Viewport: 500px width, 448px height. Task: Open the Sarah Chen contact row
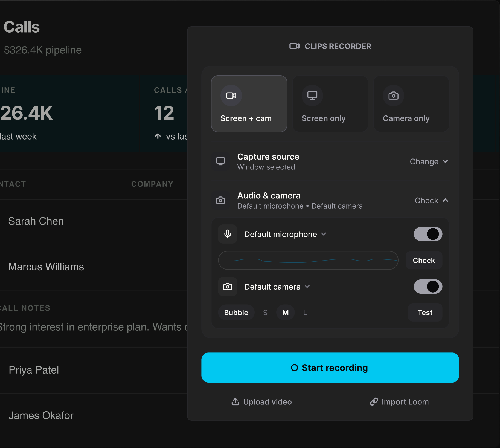tap(94, 221)
